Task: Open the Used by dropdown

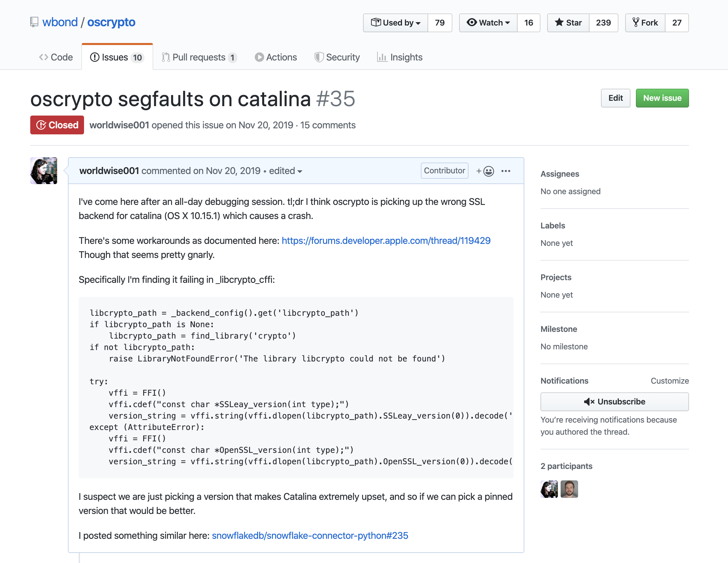Action: 396,23
